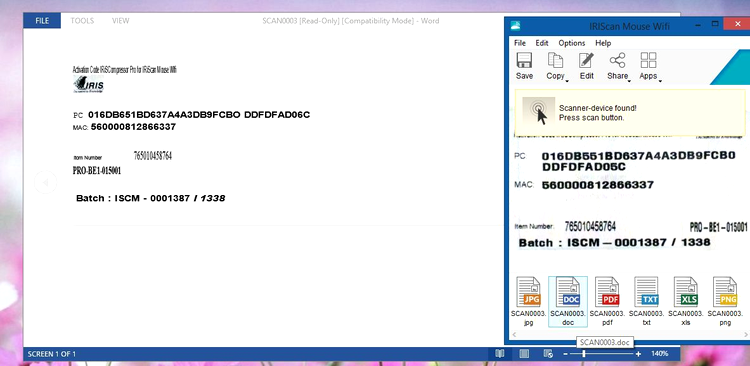Select the SCAN0003.jpg file icon
The width and height of the screenshot is (750, 366).
[x=529, y=292]
